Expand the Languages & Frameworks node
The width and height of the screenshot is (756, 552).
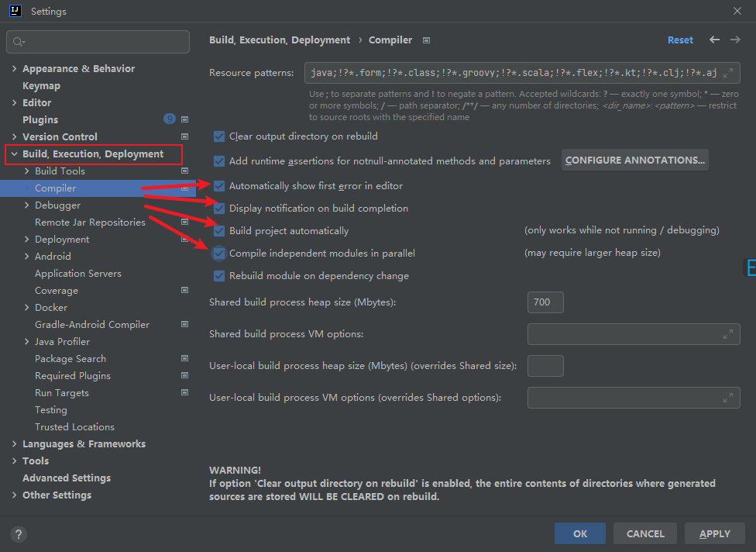tap(14, 444)
